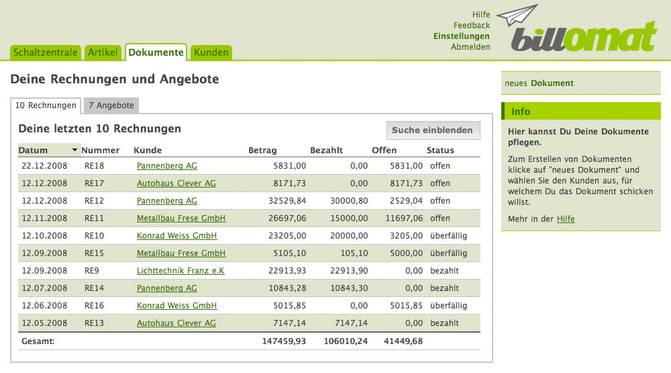Click open amount 11697,06
Image resolution: width=671 pixels, height=373 pixels.
(x=404, y=218)
